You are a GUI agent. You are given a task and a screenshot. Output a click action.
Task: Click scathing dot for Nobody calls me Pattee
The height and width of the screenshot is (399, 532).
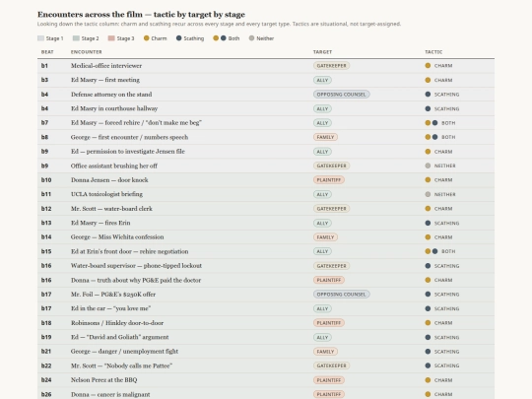click(x=428, y=366)
